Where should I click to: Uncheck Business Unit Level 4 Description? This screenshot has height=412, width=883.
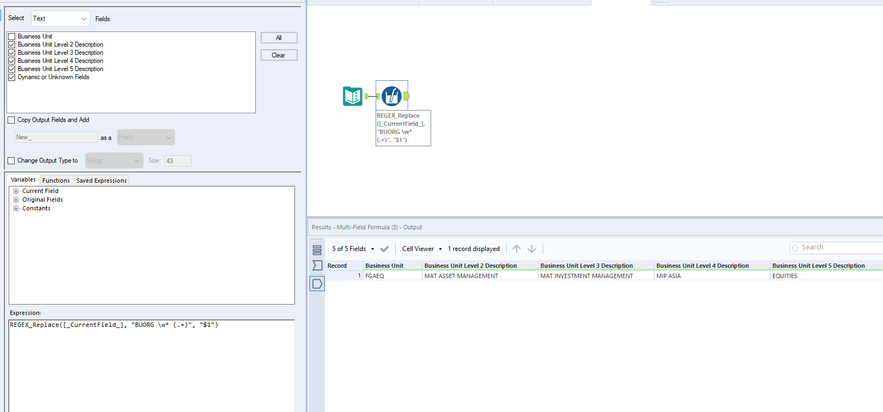(x=12, y=60)
